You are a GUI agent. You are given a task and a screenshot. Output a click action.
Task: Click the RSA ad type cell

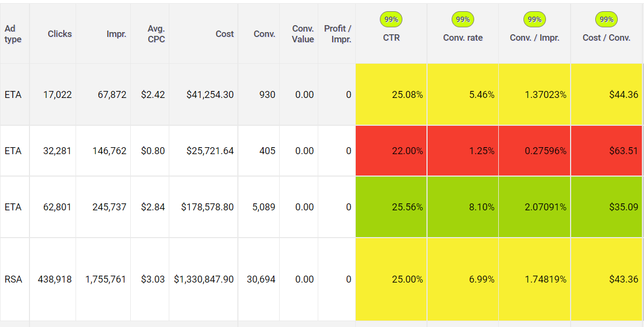click(13, 279)
